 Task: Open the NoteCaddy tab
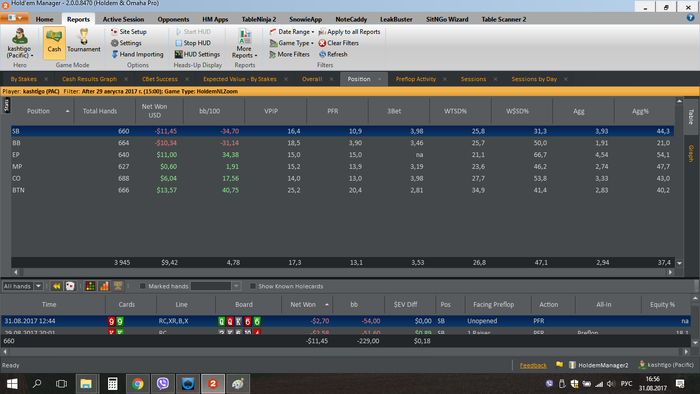(x=351, y=19)
